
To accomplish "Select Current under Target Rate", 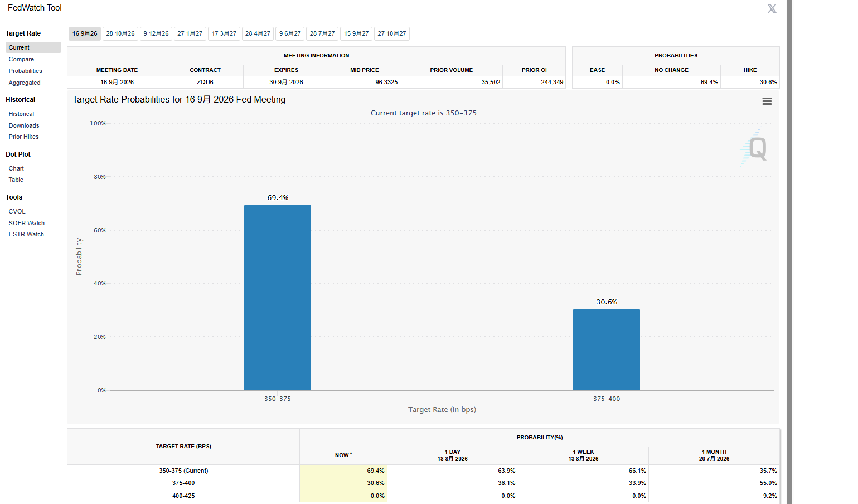I will tap(33, 47).
